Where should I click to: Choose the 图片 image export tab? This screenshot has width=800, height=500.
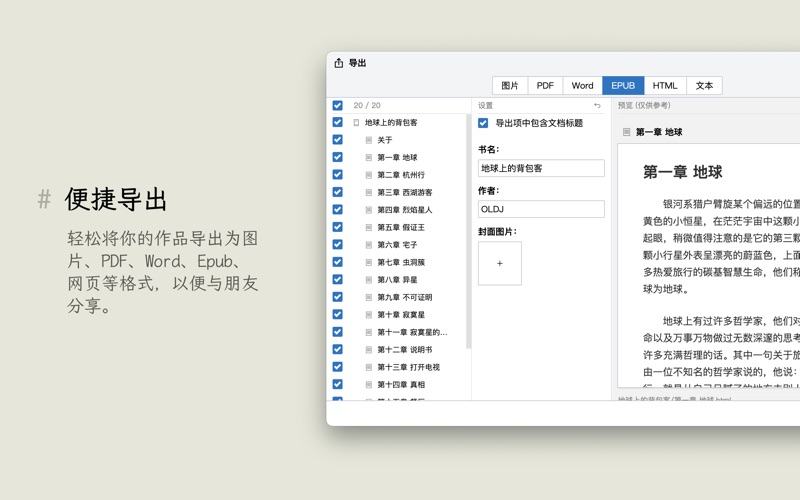[x=510, y=86]
